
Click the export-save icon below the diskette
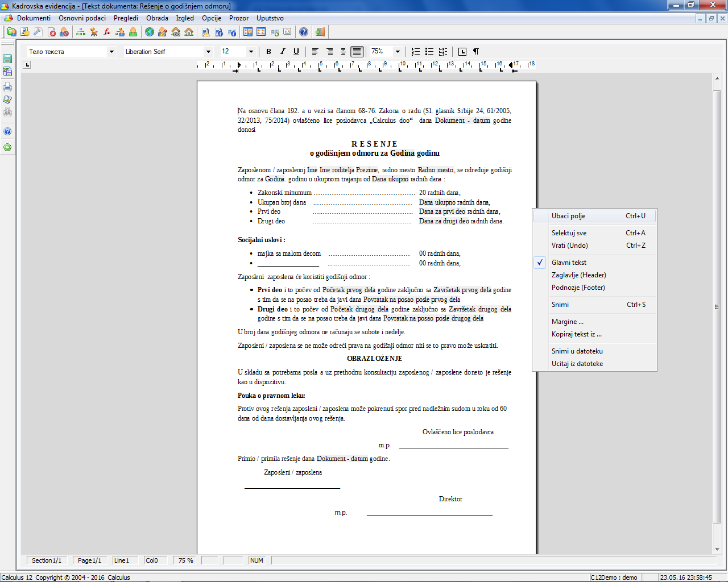tap(7, 72)
